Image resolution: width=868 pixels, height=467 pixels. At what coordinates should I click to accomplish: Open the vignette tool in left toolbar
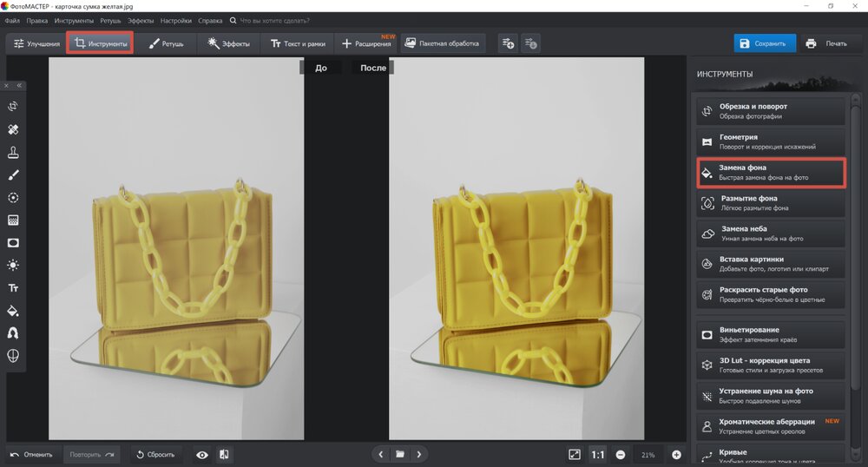tap(13, 243)
